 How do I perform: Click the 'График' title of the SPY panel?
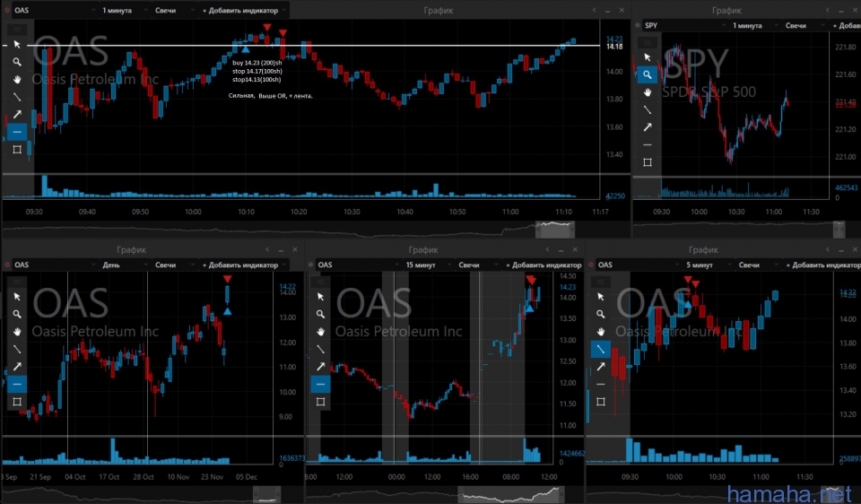pyautogui.click(x=726, y=11)
